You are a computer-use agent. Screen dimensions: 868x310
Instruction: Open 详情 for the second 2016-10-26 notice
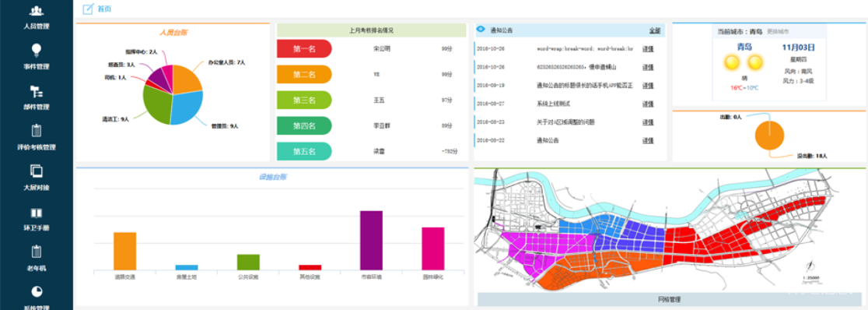pos(648,67)
